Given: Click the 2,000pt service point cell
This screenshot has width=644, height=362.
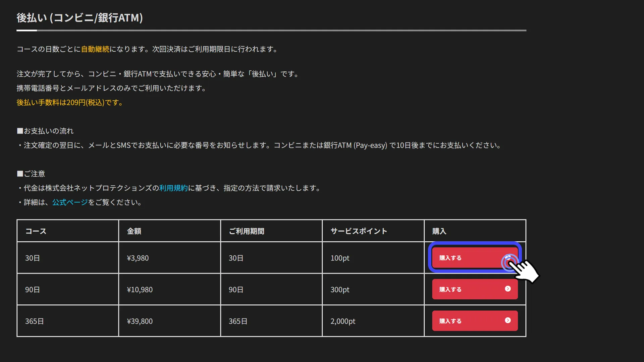Looking at the screenshot, I should pyautogui.click(x=343, y=321).
